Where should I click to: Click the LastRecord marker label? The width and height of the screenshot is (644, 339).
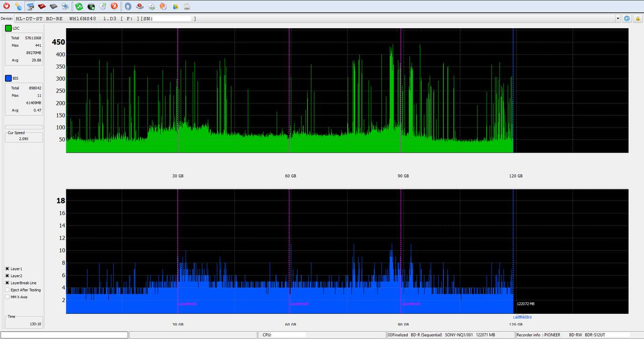(522, 317)
